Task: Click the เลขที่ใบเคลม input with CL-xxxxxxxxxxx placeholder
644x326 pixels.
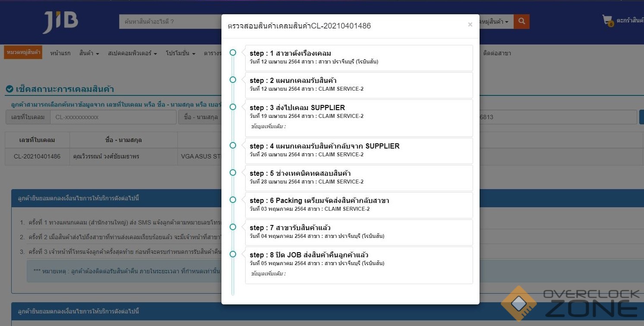Action: [113, 117]
